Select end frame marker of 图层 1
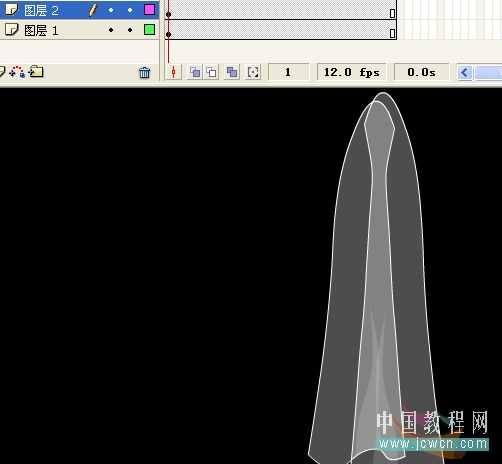This screenshot has width=502, height=464. click(x=392, y=33)
